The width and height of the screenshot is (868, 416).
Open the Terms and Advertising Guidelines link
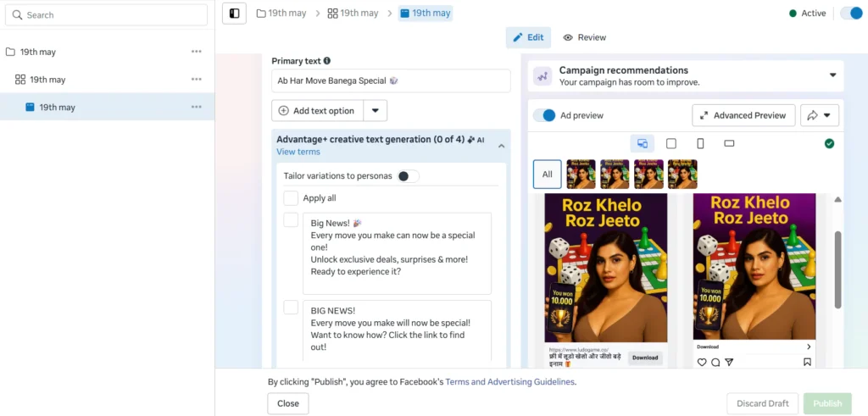[x=509, y=382]
